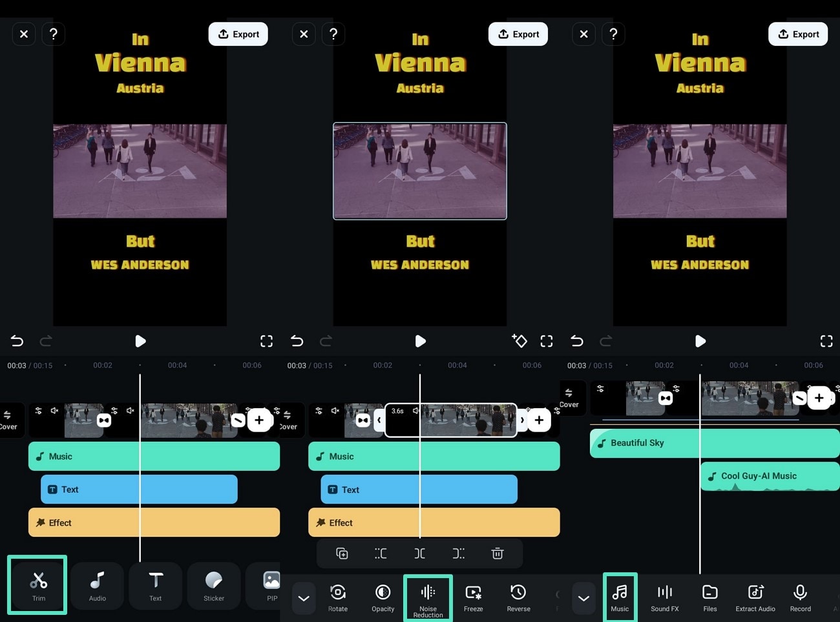Undo the last action in left screen
This screenshot has height=622, width=840.
click(x=17, y=341)
